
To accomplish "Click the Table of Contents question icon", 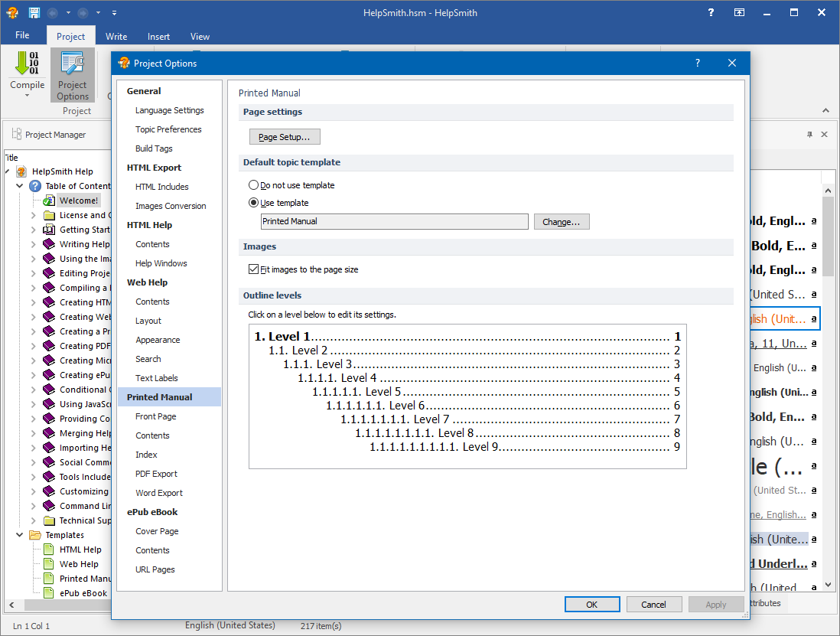I will 35,186.
